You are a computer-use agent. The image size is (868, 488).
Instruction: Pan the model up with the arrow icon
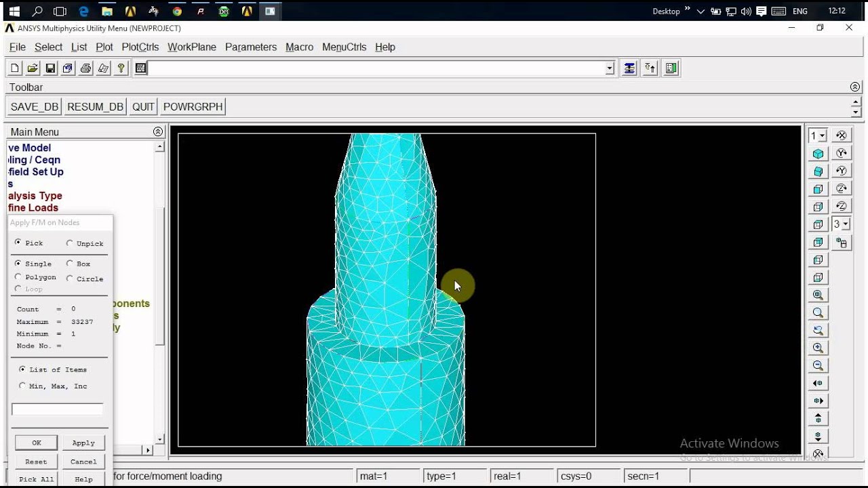tap(818, 418)
